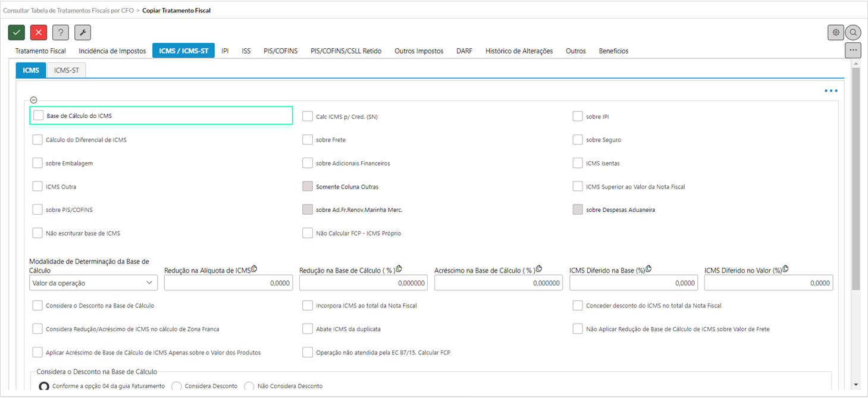This screenshot has height=398, width=868.
Task: Enable the Base de Cálculo do ICMS checkbox
Action: 39,115
